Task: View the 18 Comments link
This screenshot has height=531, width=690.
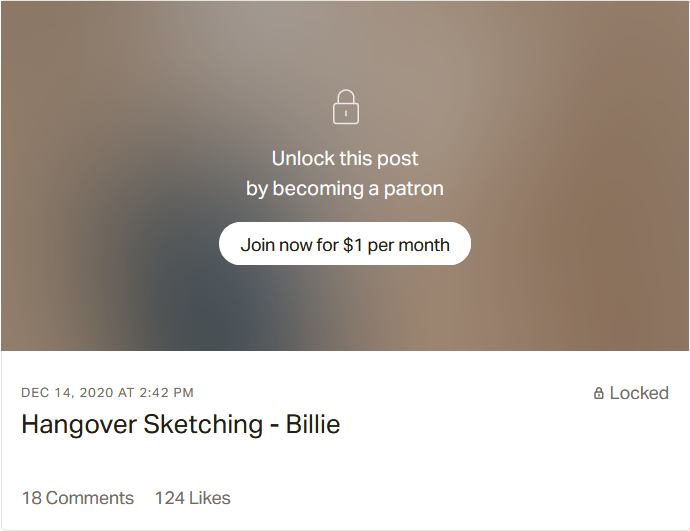Action: 78,498
